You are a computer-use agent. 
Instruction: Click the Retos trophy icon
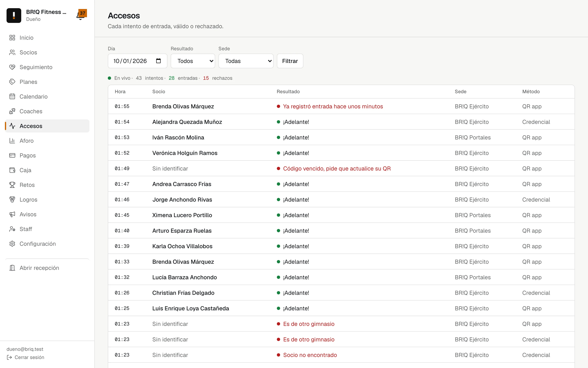coord(12,185)
